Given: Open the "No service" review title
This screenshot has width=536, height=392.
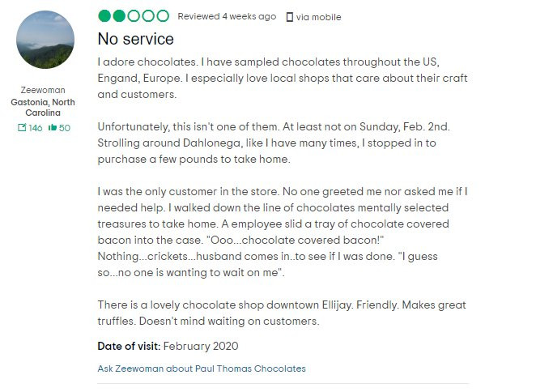Looking at the screenshot, I should pyautogui.click(x=135, y=39).
